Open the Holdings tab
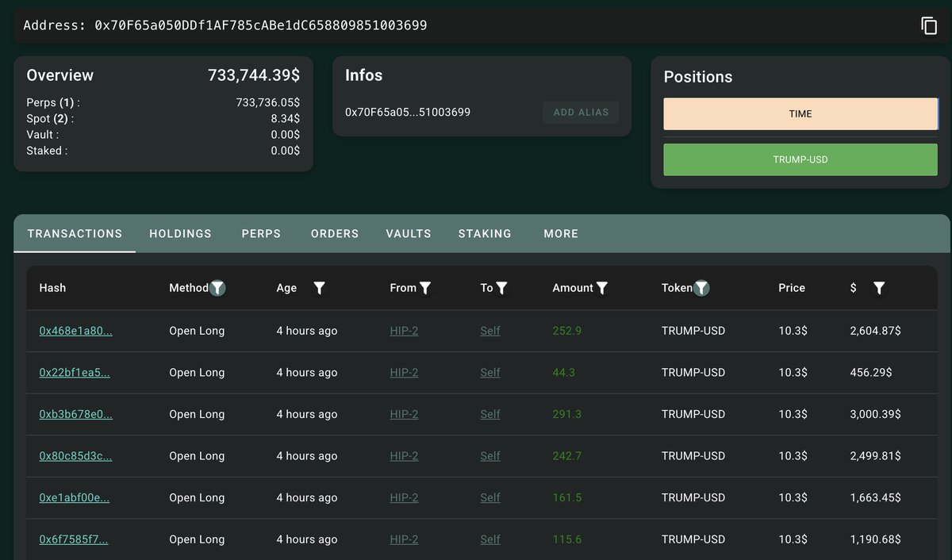The height and width of the screenshot is (560, 952). 181,233
